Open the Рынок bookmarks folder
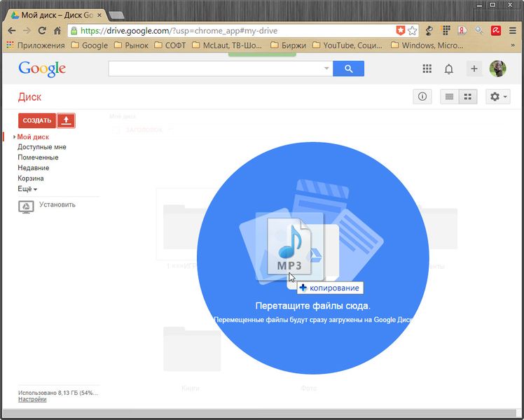 131,45
